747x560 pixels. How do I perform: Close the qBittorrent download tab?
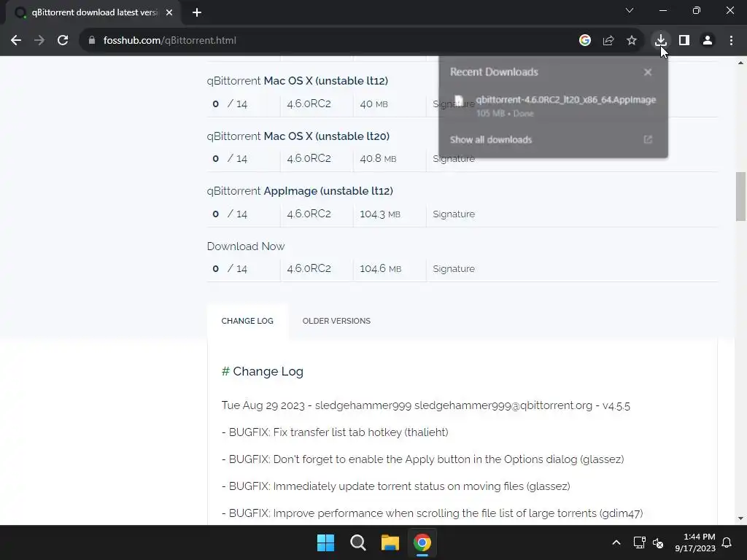(169, 13)
